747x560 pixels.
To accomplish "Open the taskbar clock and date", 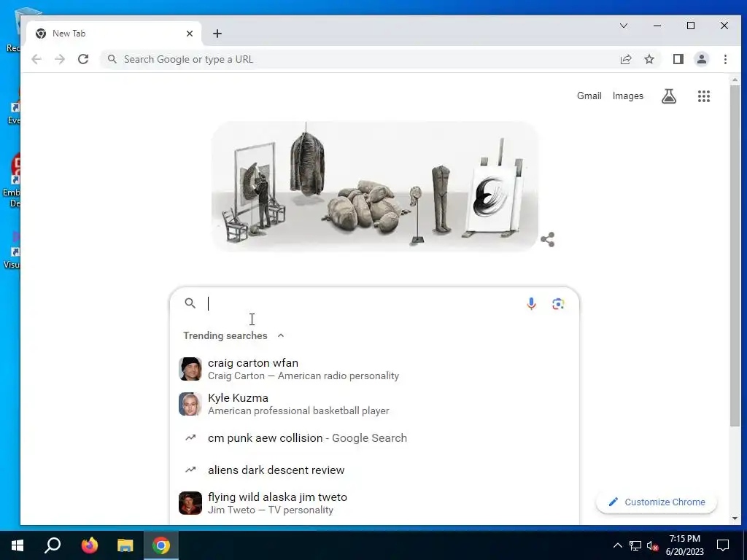I will (684, 545).
